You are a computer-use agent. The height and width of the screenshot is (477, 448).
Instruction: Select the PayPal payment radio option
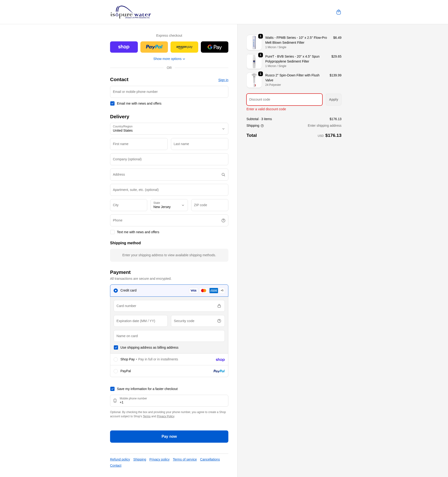(116, 371)
